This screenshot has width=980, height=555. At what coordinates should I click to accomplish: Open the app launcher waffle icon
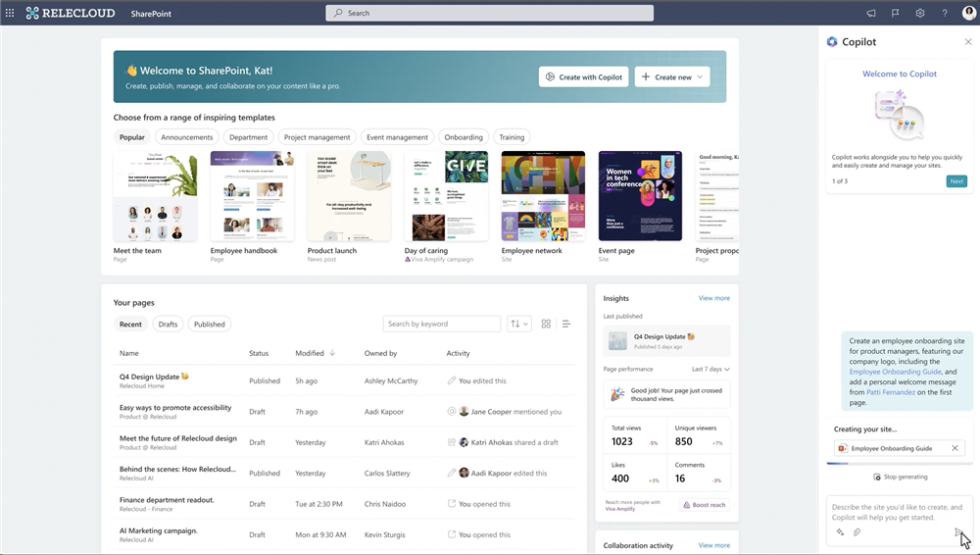pyautogui.click(x=10, y=13)
